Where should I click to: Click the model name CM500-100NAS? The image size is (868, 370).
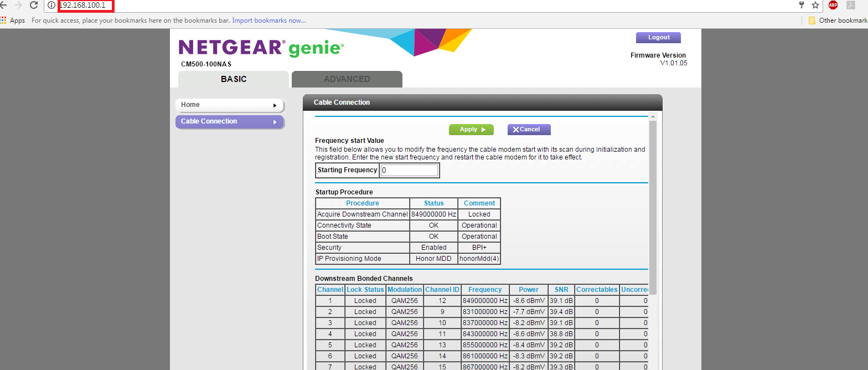[206, 64]
